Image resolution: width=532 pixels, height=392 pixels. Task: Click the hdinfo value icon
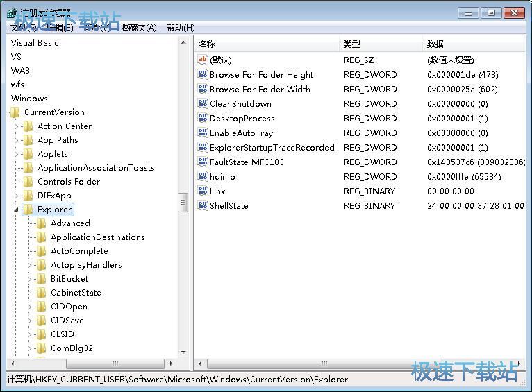pos(203,176)
